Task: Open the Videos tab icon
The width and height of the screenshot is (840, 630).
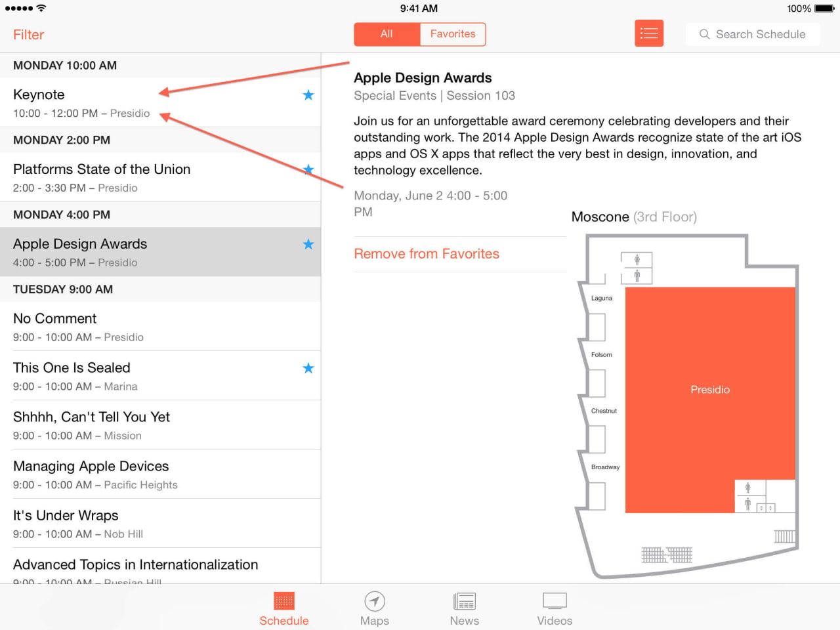Action: click(555, 601)
